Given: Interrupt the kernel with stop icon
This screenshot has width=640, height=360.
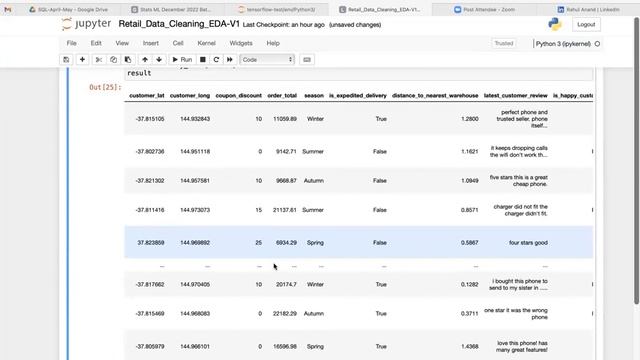Looking at the screenshot, I should click(x=202, y=60).
